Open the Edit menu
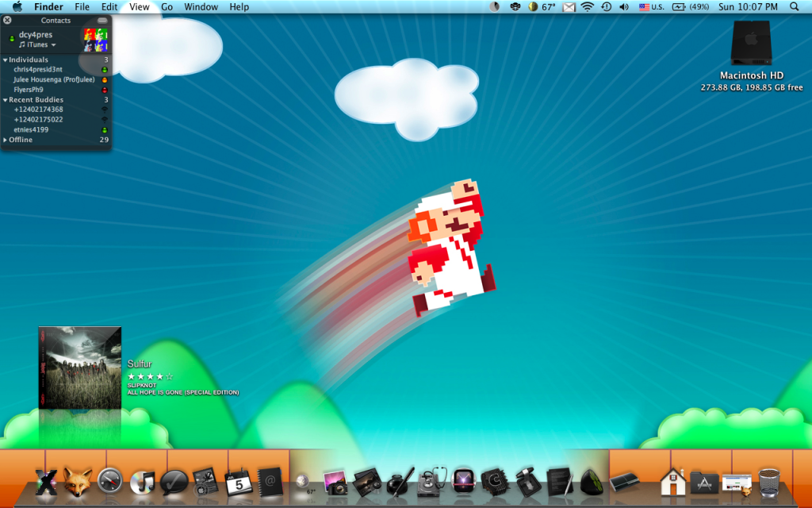Image resolution: width=812 pixels, height=508 pixels. click(x=109, y=6)
